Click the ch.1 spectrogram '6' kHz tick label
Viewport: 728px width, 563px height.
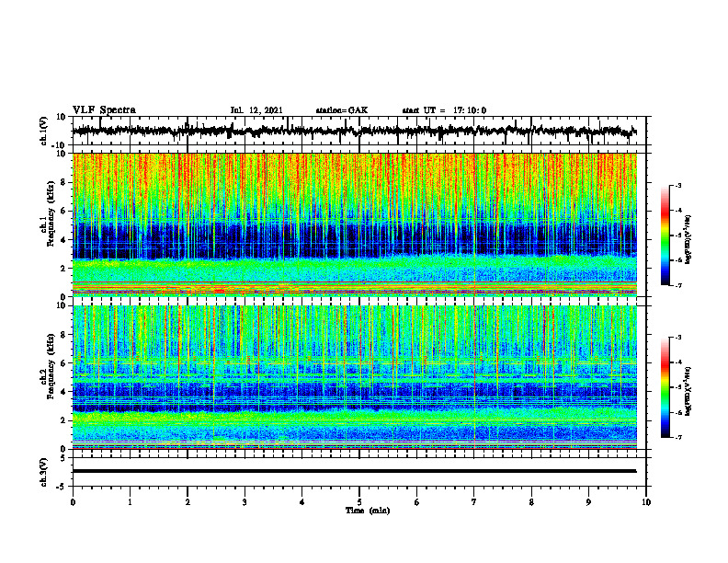tap(63, 211)
